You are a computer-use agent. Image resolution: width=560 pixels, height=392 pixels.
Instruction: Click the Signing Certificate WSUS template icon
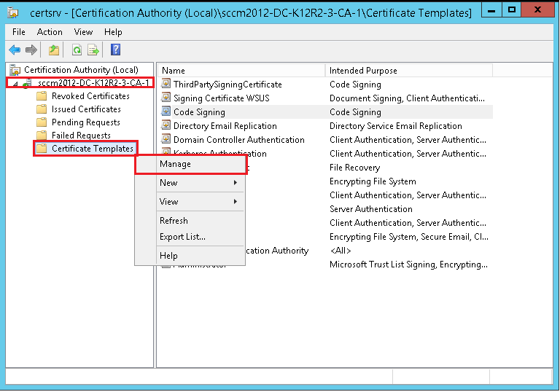166,98
